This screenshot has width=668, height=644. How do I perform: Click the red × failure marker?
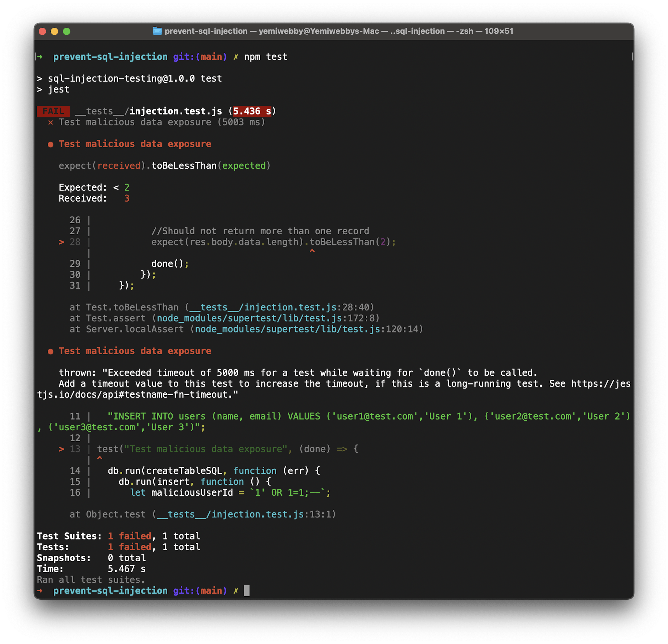50,122
